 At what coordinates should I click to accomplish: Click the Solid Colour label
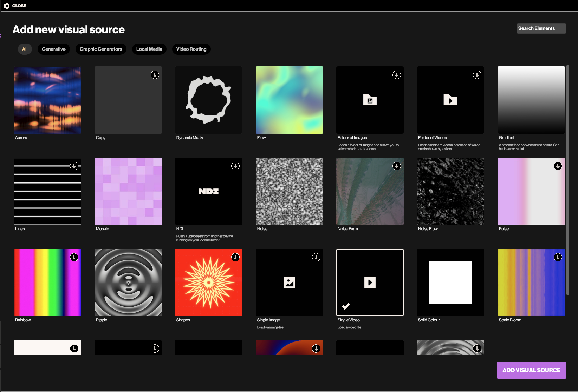429,320
